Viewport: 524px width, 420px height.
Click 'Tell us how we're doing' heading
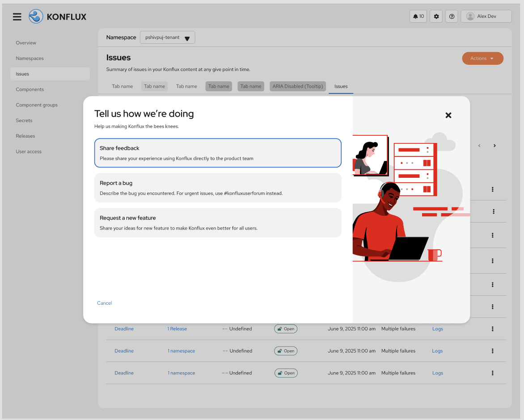point(144,114)
